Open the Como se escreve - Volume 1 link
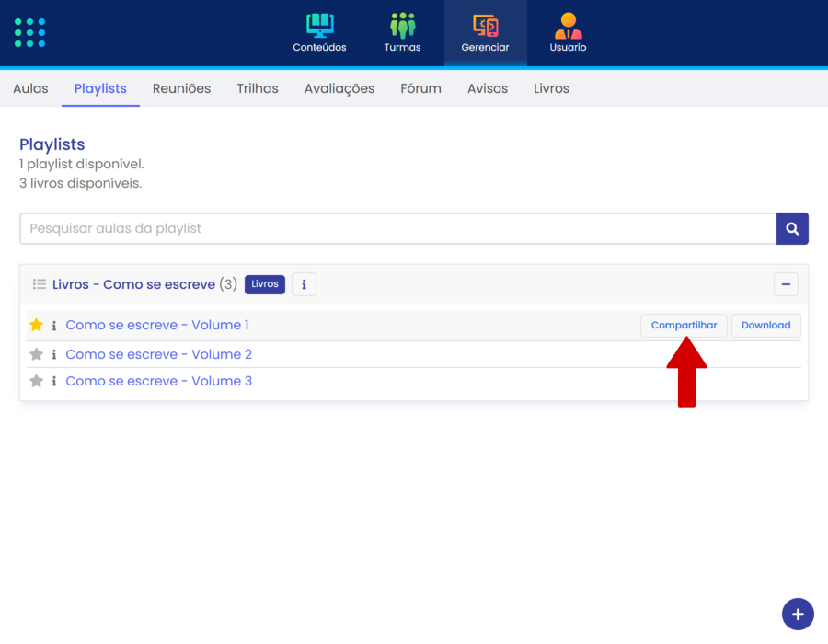The image size is (828, 644). [157, 325]
